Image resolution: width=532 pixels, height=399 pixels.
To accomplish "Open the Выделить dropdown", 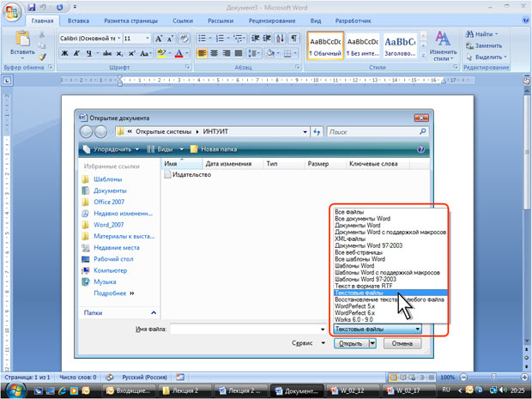I will pos(487,57).
